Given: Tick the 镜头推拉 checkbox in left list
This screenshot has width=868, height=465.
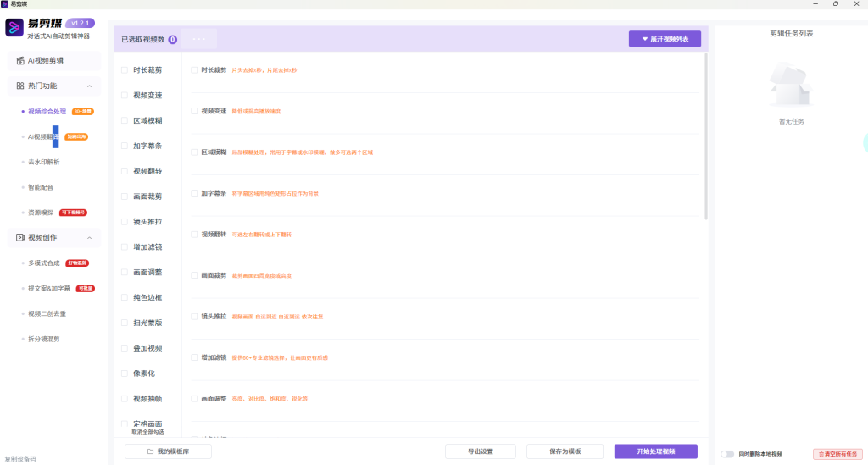Looking at the screenshot, I should tap(125, 222).
